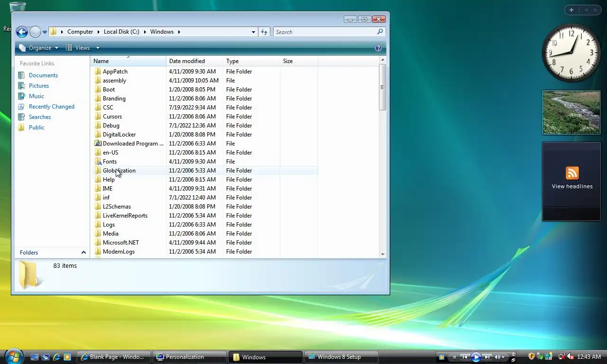Select the Downloaded Program Files icon
Image resolution: width=607 pixels, height=364 pixels.
point(98,144)
